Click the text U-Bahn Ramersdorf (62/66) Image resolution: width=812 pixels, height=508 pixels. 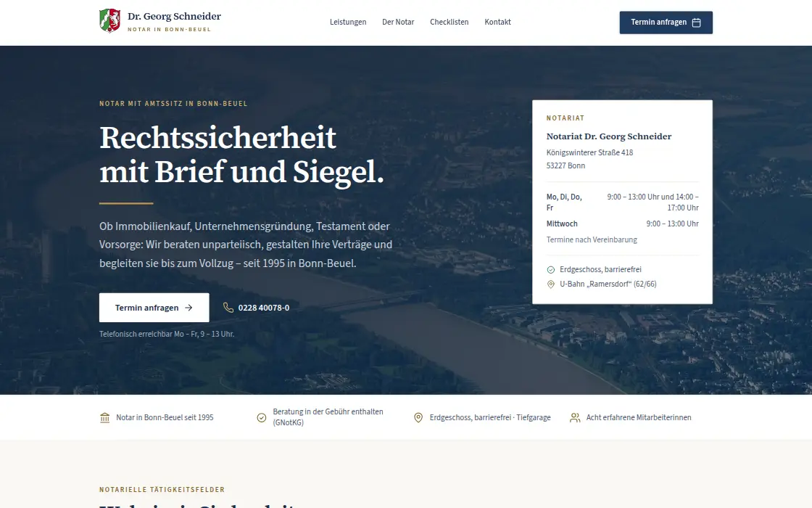pyautogui.click(x=608, y=284)
